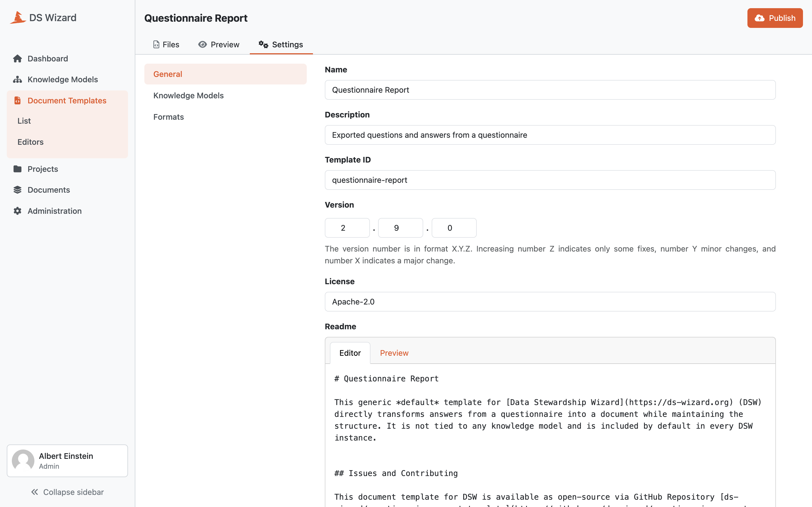Click the minor version number field
812x507 pixels.
(x=400, y=228)
